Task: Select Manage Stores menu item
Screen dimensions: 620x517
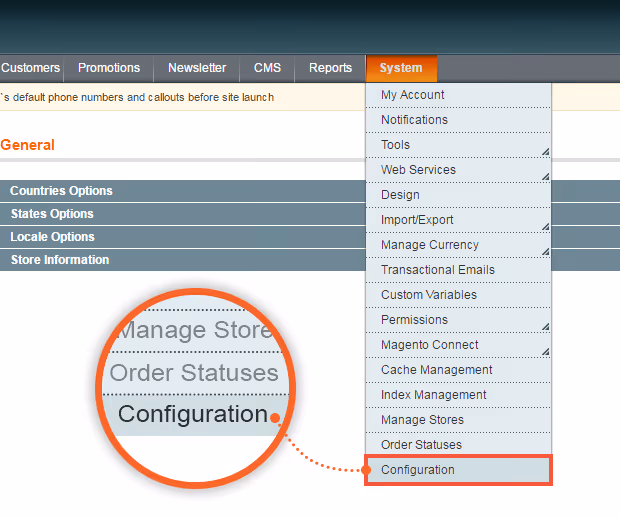Action: [x=458, y=419]
